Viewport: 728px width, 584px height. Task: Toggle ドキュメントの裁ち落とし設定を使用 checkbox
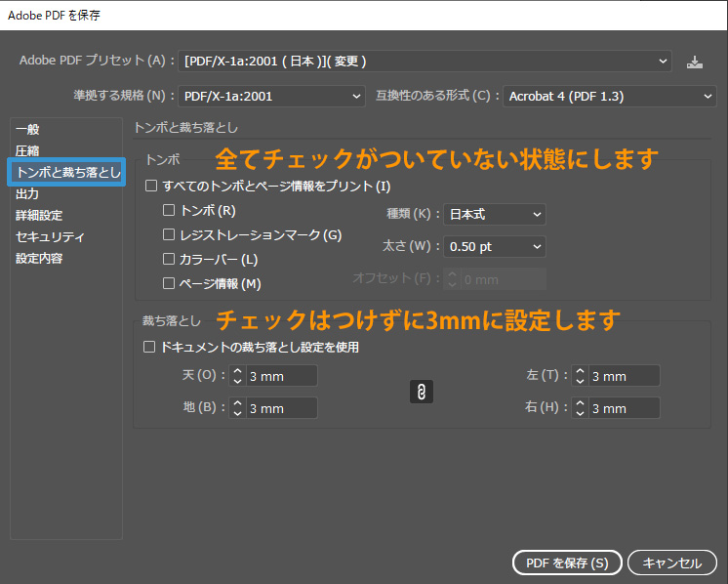[x=149, y=347]
